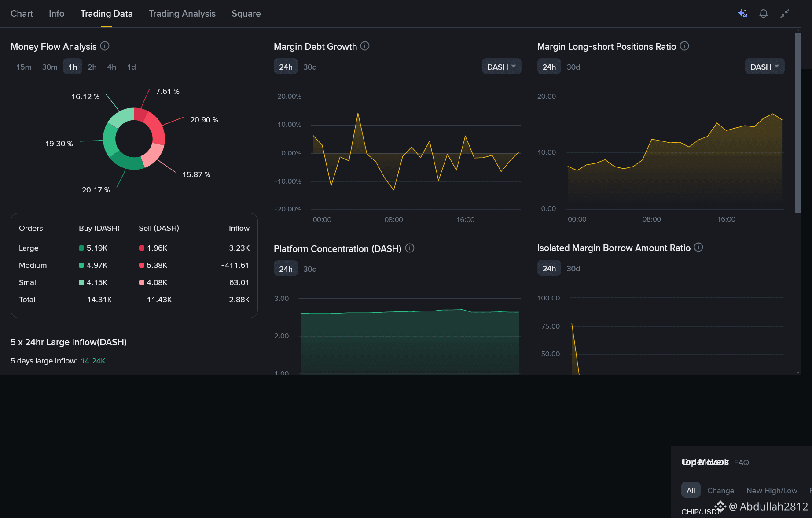The width and height of the screenshot is (812, 518).
Task: Open notifications bell icon
Action: (764, 14)
